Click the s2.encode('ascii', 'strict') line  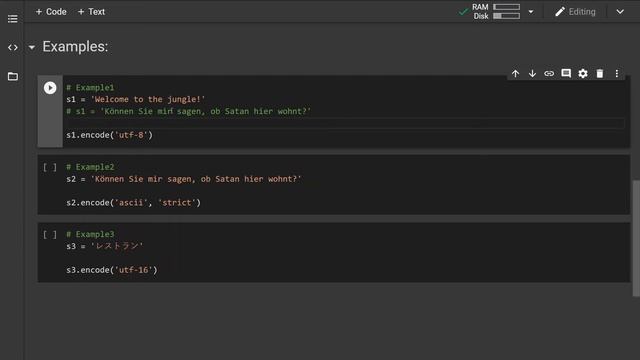133,203
